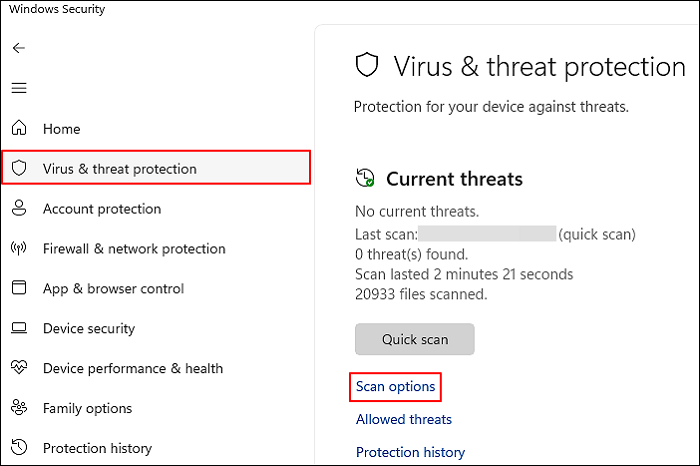Open Account protection section
This screenshot has height=466, width=700.
tap(101, 209)
